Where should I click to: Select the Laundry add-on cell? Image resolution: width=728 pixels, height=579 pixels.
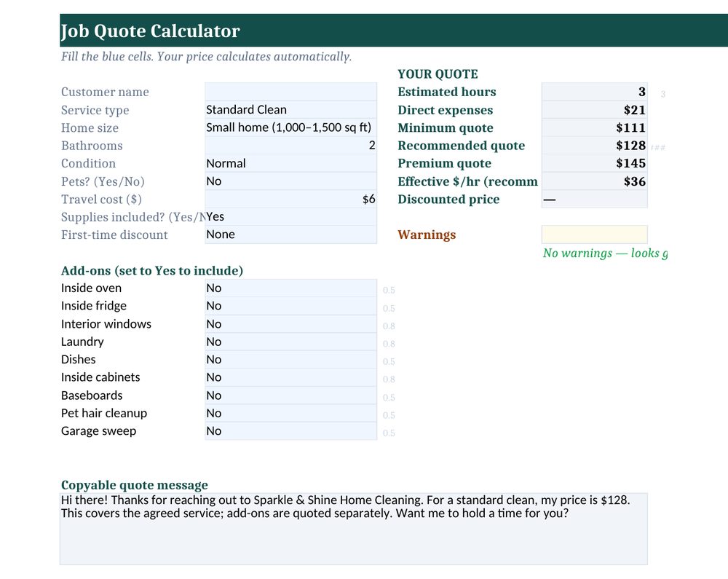[290, 342]
